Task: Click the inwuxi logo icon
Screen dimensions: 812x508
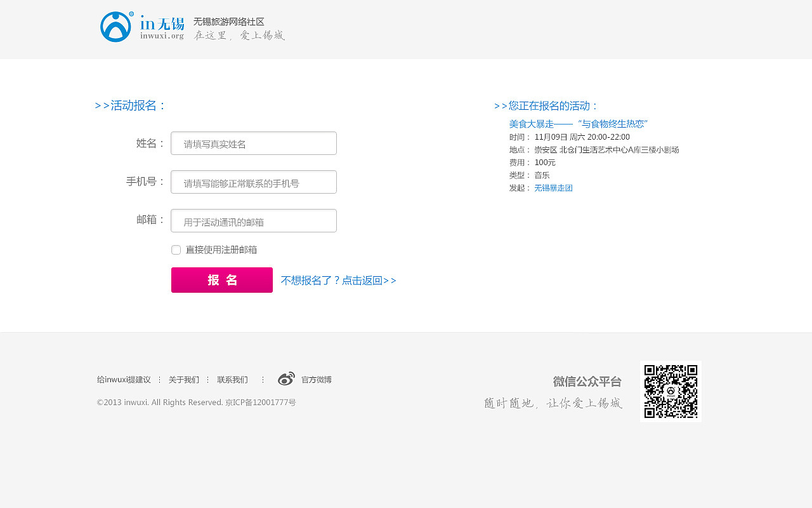Action: [x=116, y=27]
